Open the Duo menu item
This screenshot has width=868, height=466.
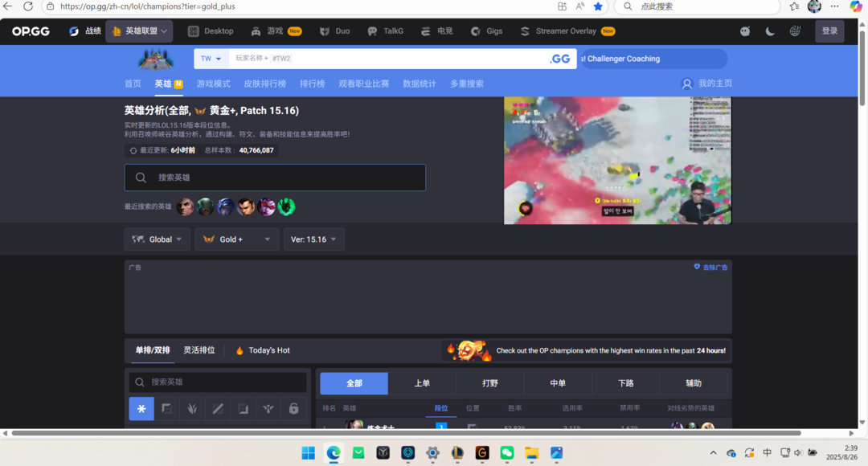coord(335,31)
